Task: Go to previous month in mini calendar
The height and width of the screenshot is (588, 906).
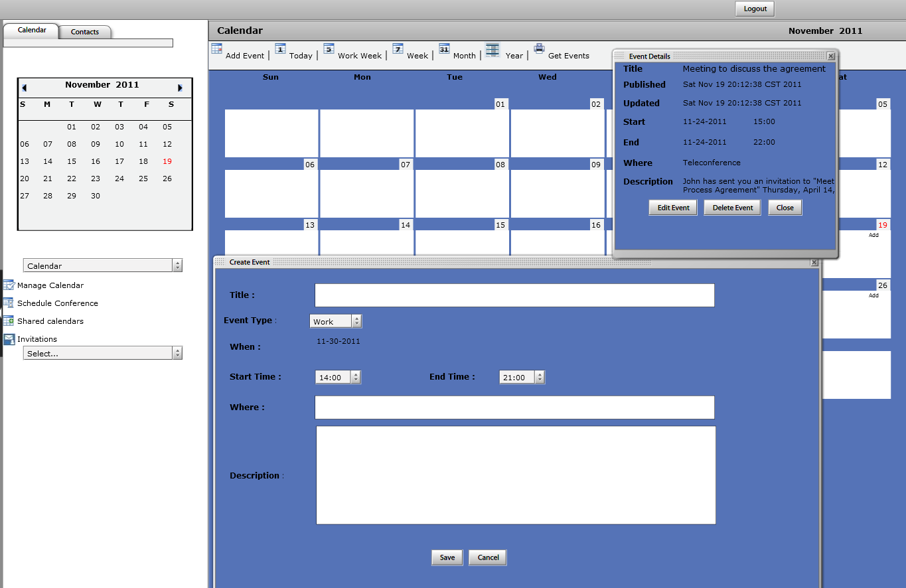Action: (25, 88)
